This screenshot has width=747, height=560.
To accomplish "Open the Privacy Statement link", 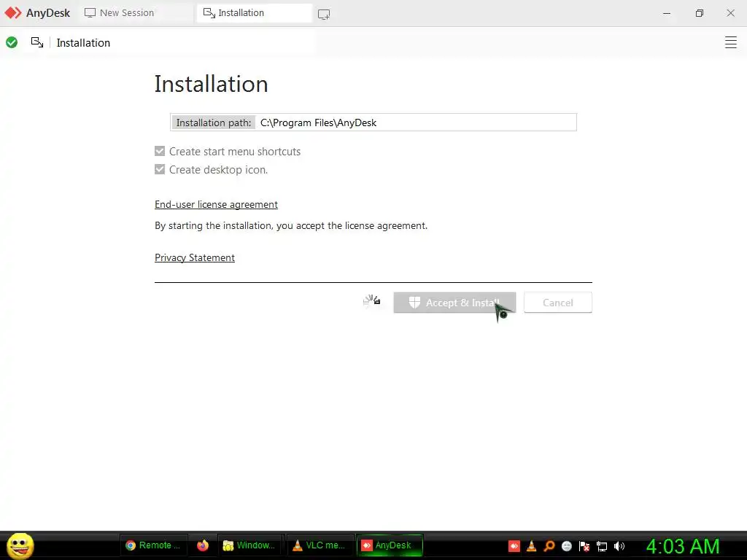I will coord(194,257).
